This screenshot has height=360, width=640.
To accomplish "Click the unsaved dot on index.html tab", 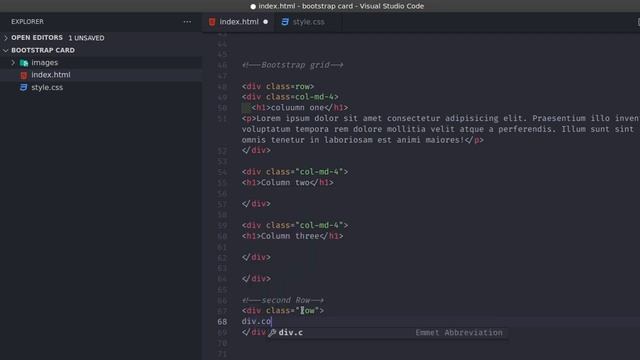I will point(266,22).
